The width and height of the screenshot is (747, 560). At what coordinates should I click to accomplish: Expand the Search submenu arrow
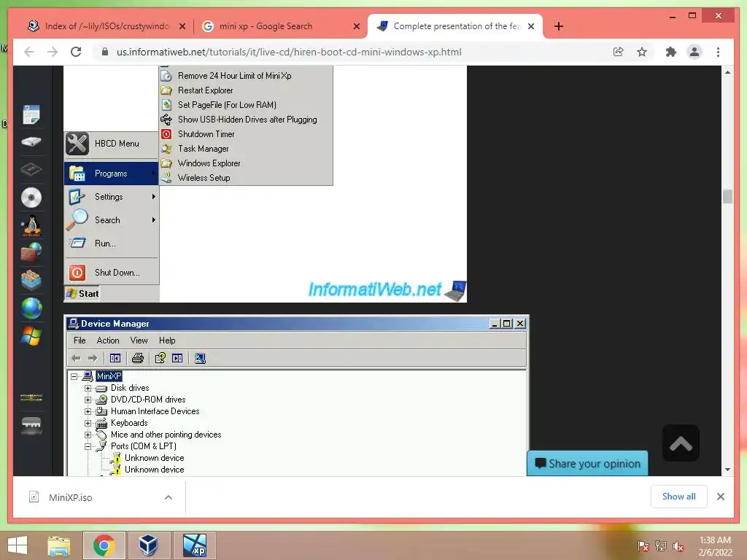click(153, 220)
